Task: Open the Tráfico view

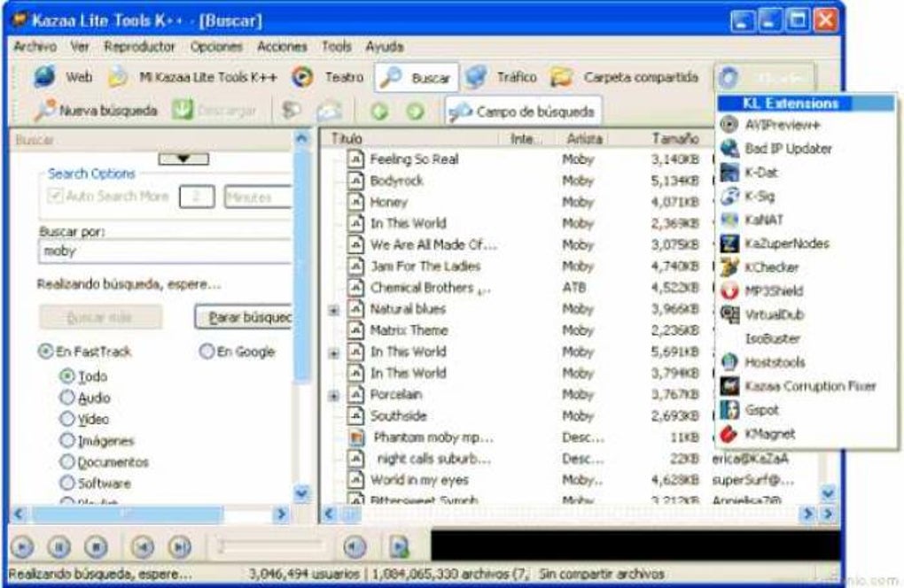Action: click(x=501, y=76)
